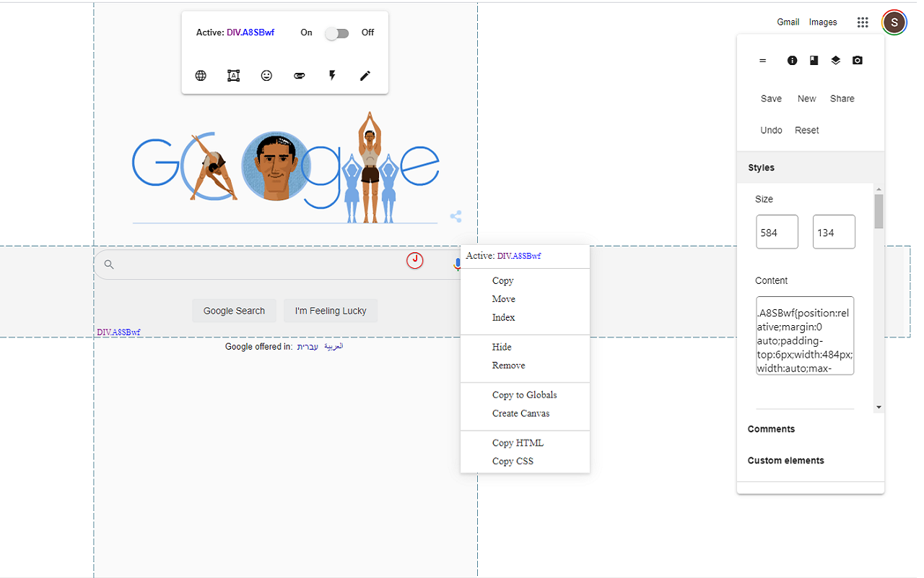Click the info circle icon in side panel

point(792,61)
